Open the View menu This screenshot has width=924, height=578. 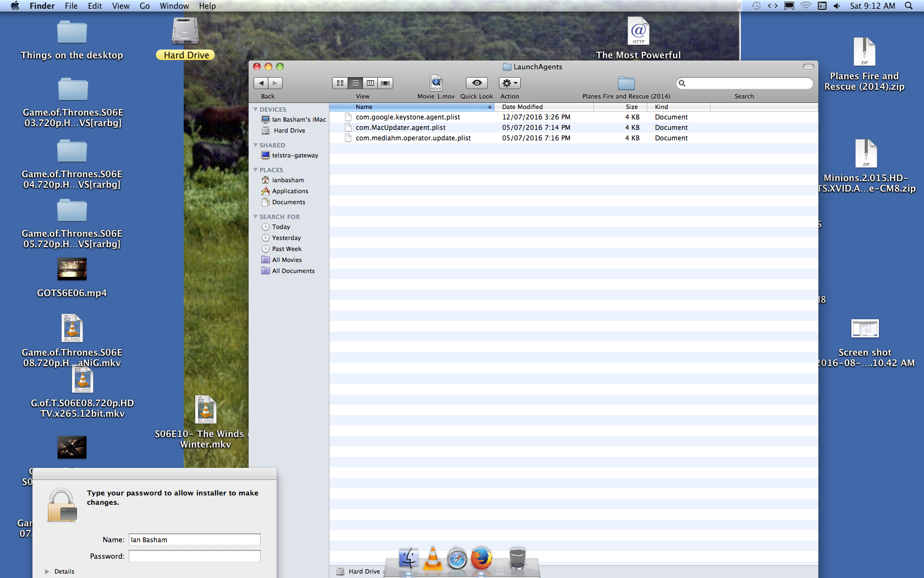click(121, 6)
